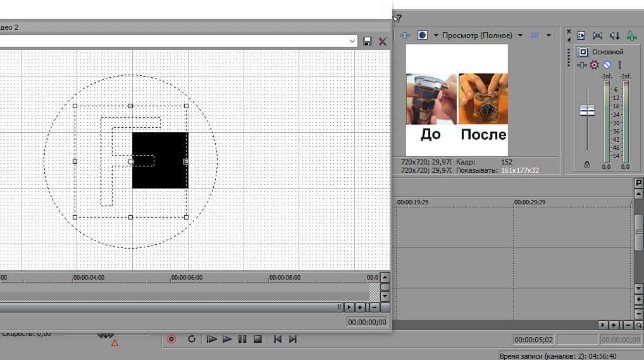Click the 00:00:05;02 timecode field
Image resolution: width=644 pixels, height=360 pixels.
(x=533, y=340)
